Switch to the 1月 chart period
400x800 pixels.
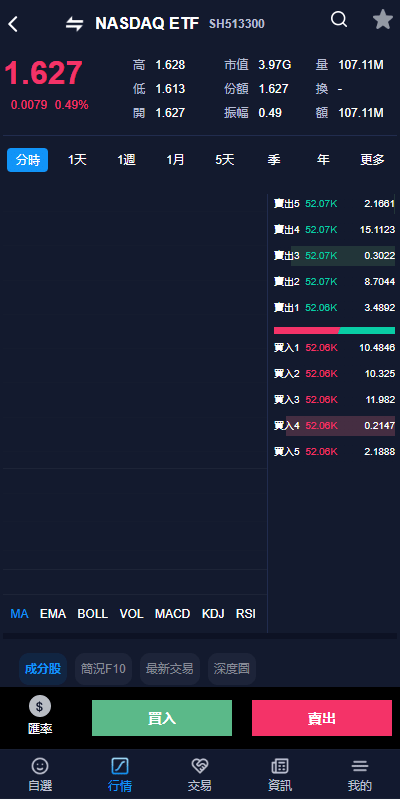(175, 160)
